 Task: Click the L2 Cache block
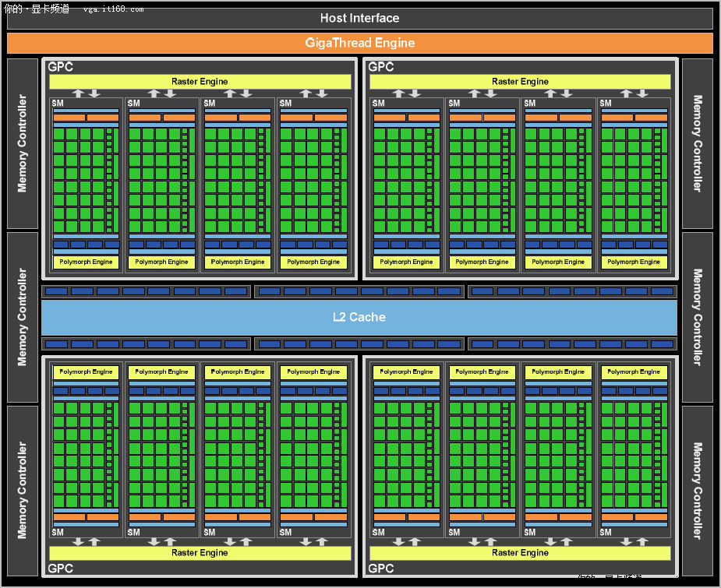pos(359,317)
